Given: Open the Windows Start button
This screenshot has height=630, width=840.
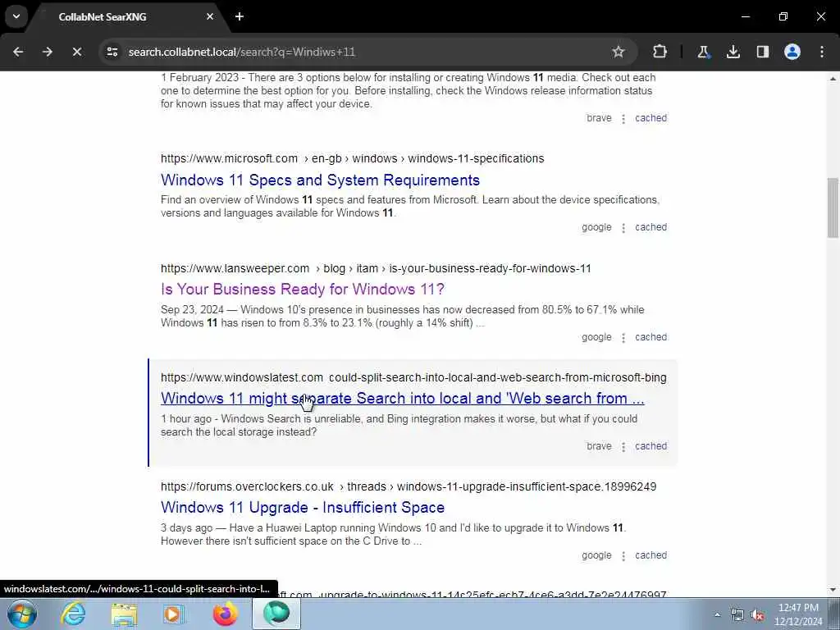Looking at the screenshot, I should click(x=22, y=614).
